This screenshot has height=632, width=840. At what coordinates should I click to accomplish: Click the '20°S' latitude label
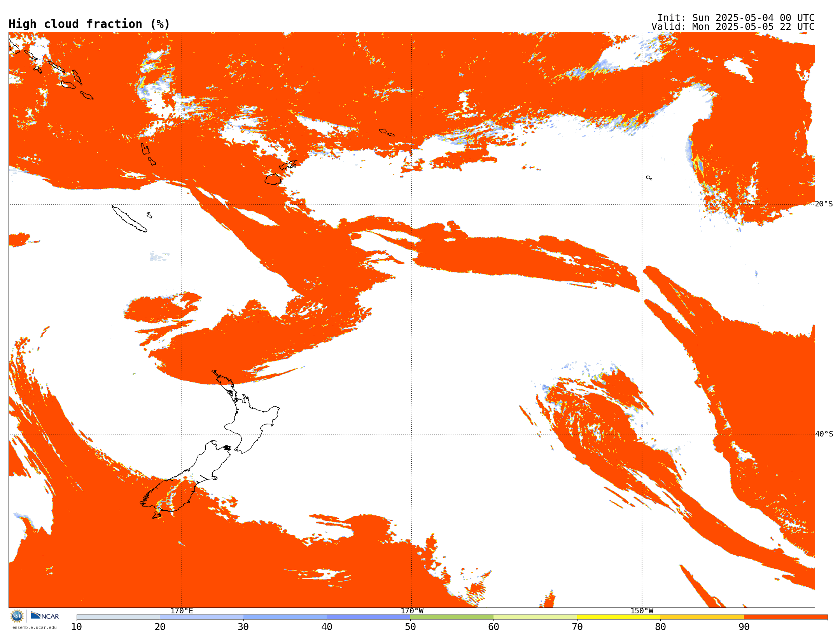824,204
